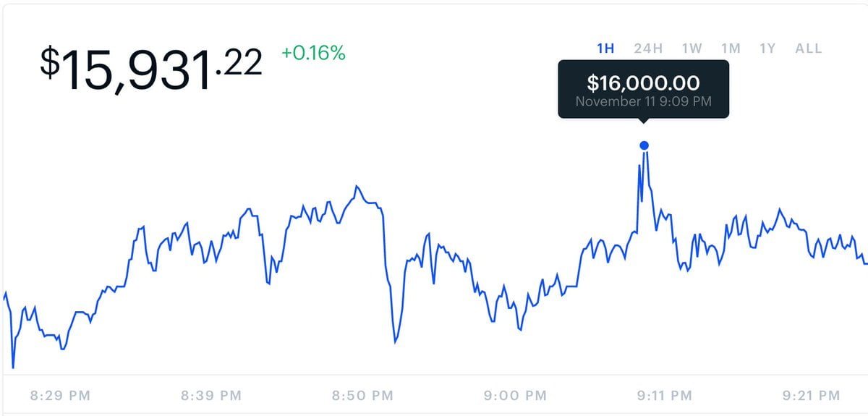The height and width of the screenshot is (416, 868).
Task: Select the 8:39 PM time label
Action: (211, 395)
